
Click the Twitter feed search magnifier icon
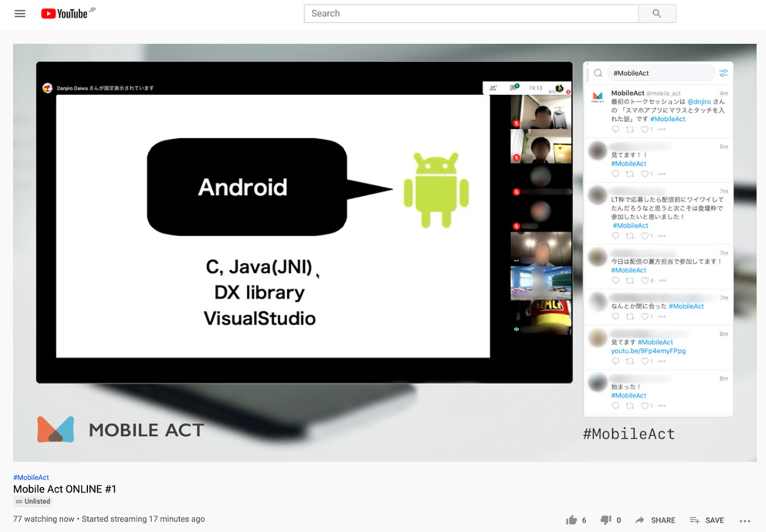tap(598, 73)
